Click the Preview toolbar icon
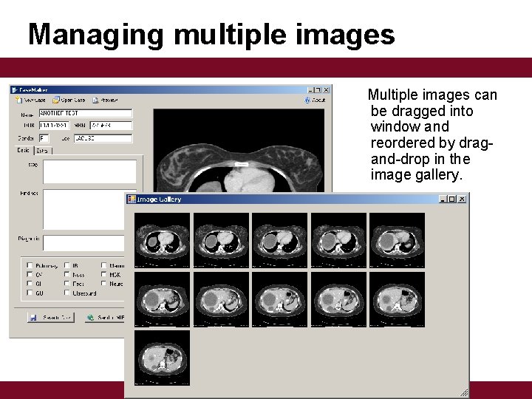Viewport: 532px width, 399px height. tap(95, 100)
